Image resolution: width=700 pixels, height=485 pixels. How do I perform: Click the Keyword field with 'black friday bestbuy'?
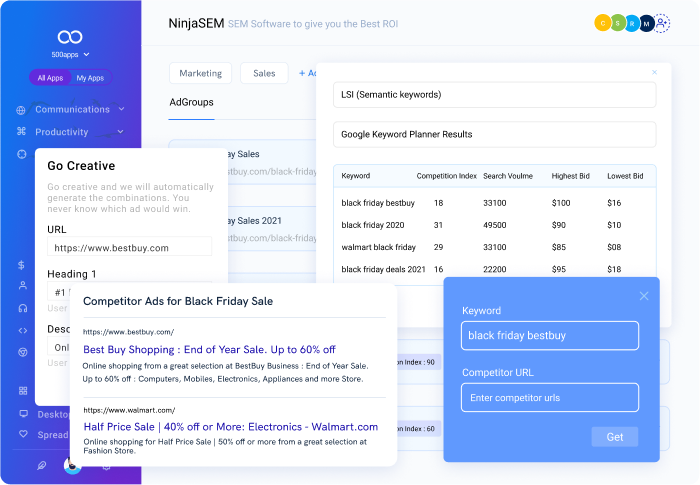[550, 335]
